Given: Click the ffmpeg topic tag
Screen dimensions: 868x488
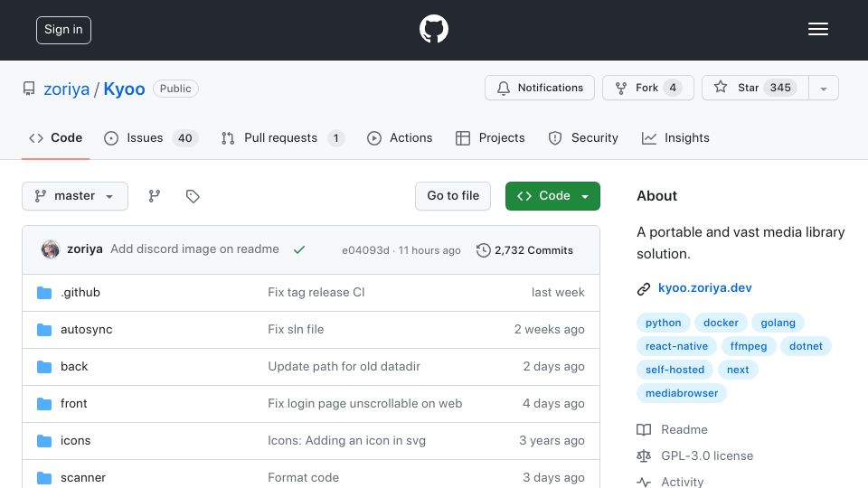Looking at the screenshot, I should click(x=749, y=346).
